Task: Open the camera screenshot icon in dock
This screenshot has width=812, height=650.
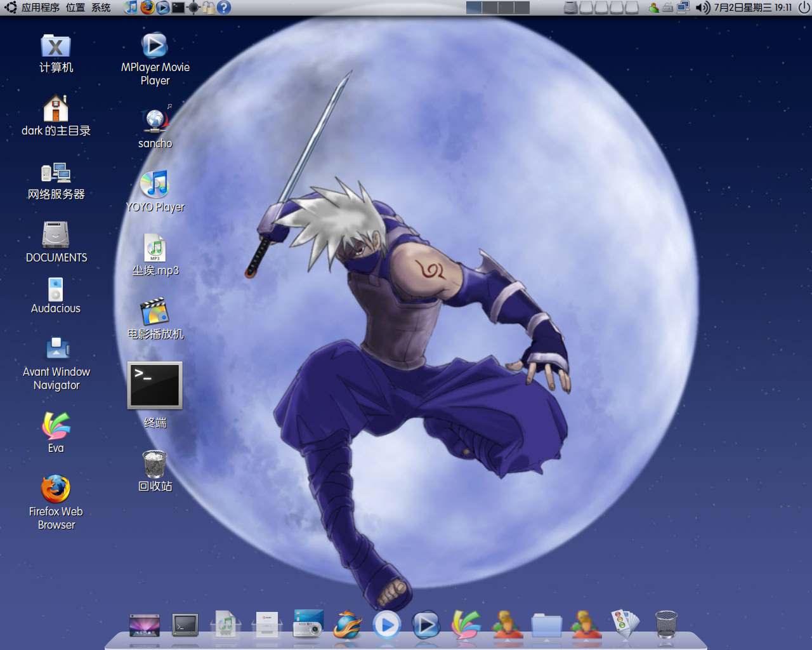Action: point(308,624)
